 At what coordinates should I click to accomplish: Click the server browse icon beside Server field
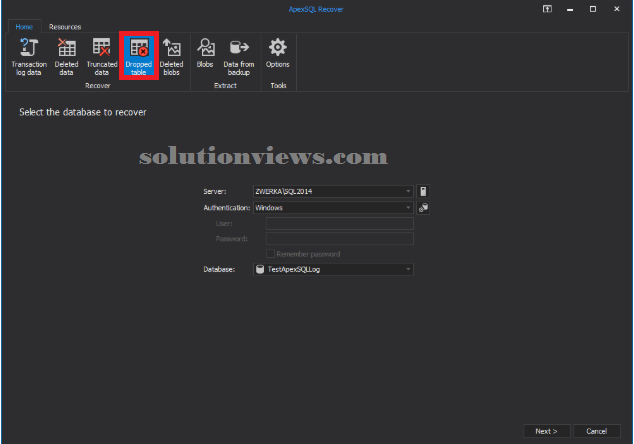423,191
